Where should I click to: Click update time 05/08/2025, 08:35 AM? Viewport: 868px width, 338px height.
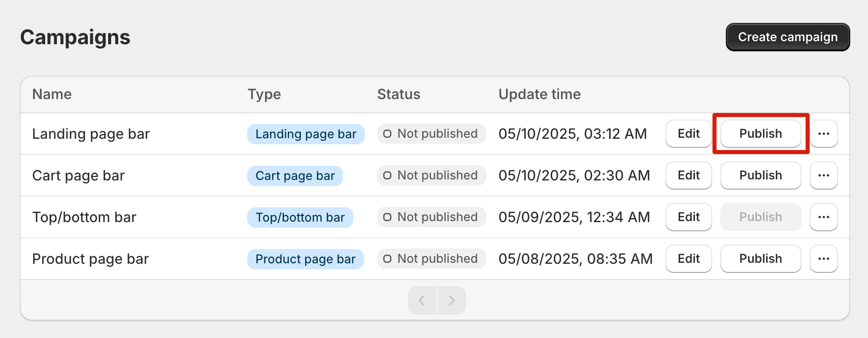click(576, 259)
